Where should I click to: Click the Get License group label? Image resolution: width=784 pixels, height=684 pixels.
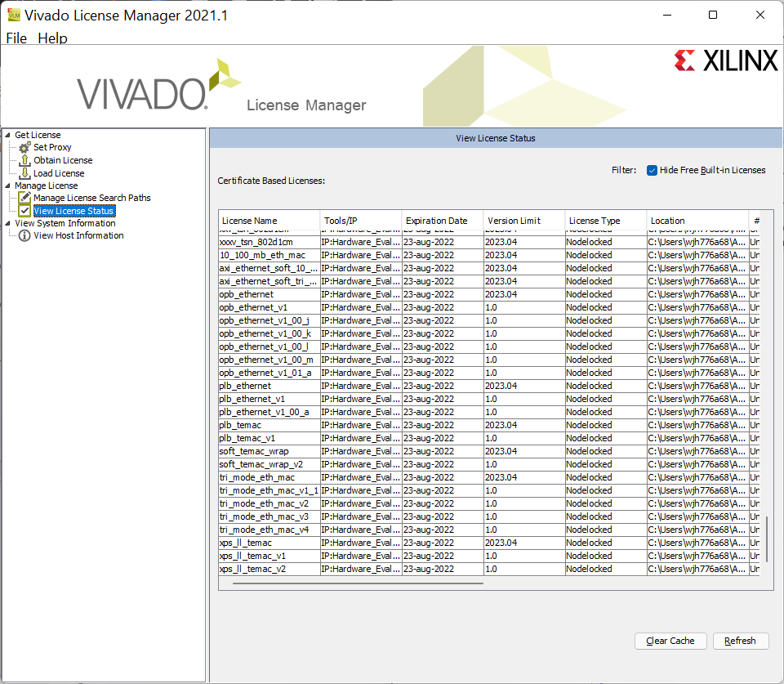click(38, 135)
